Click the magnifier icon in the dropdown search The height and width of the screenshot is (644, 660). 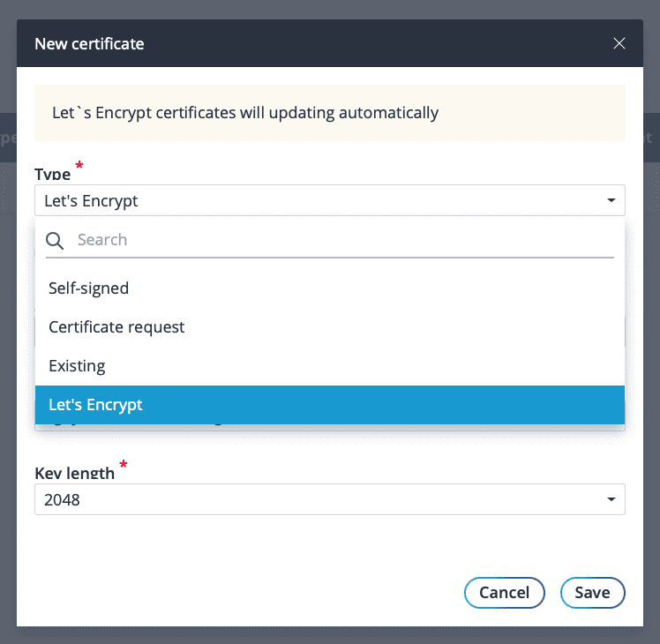pos(56,240)
